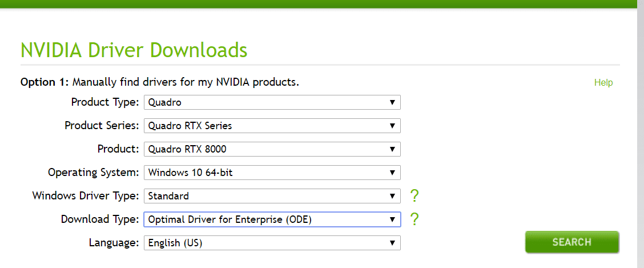
Task: Open dropdown showing Quadro RTX 8000
Action: tap(272, 149)
